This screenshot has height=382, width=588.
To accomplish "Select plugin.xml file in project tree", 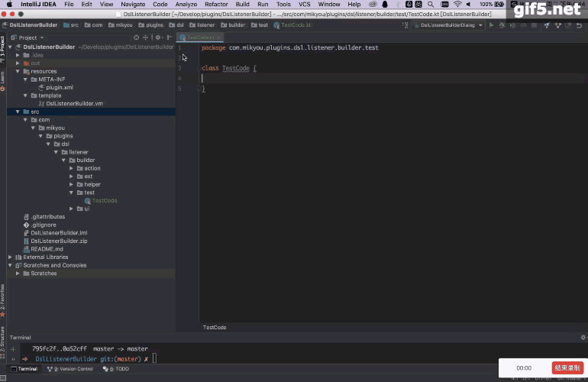I will coord(60,87).
